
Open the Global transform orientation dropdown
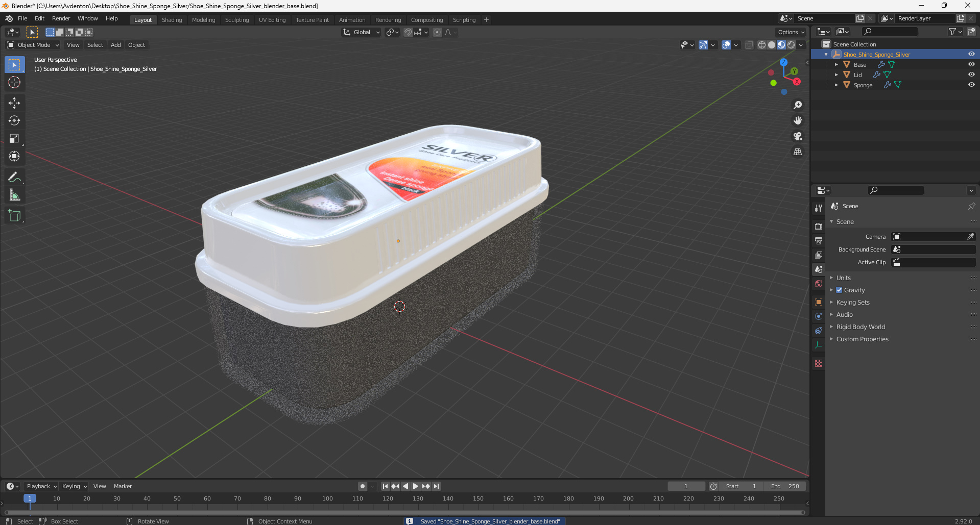[362, 32]
